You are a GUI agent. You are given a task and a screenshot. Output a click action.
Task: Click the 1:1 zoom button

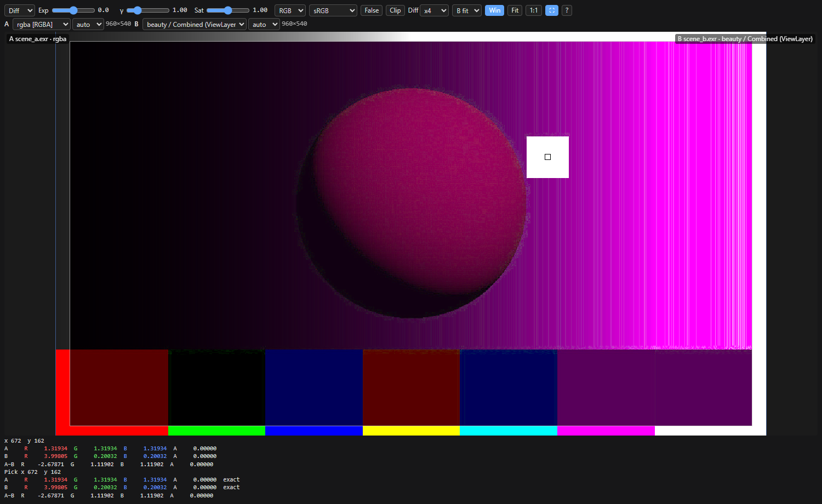click(534, 10)
